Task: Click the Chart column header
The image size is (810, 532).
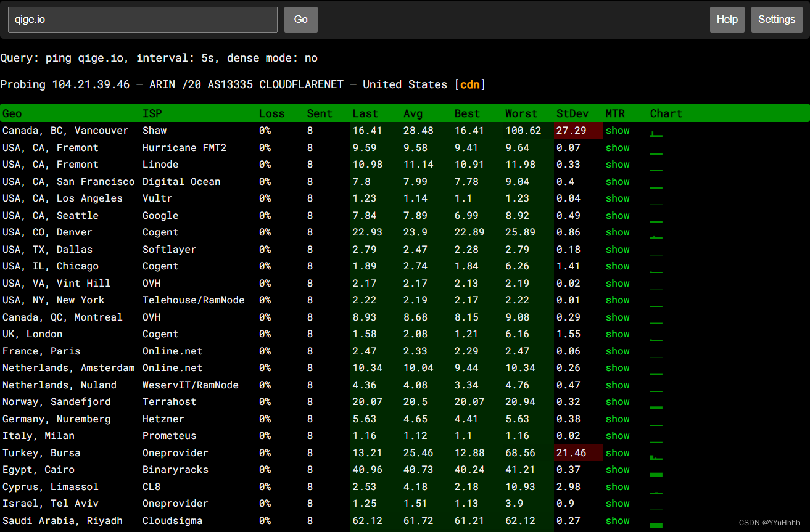Action: 666,113
